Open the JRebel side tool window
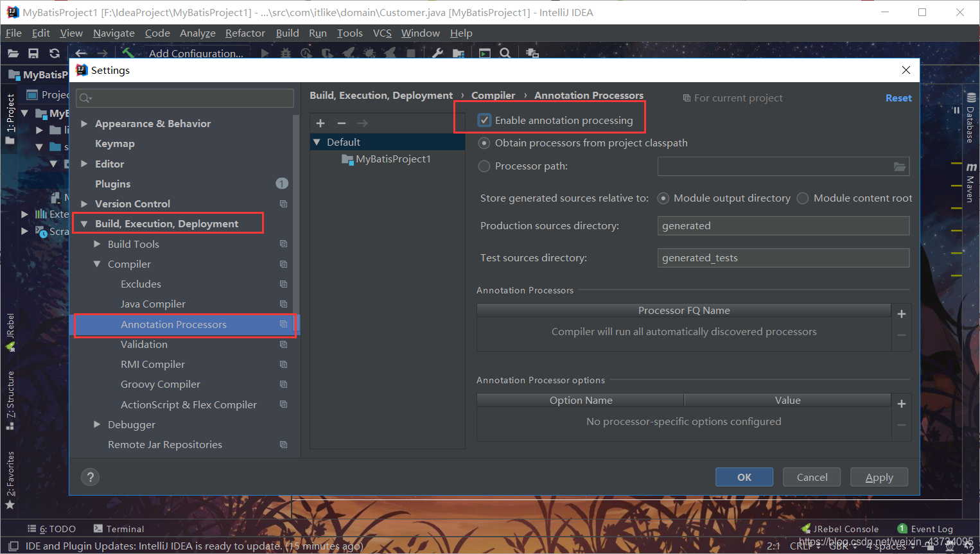Screen dimensions: 980x554 [x=10, y=332]
